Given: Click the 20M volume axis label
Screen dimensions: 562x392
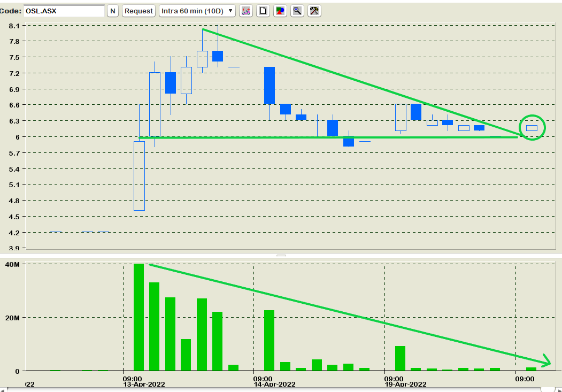Looking at the screenshot, I should click(x=12, y=318).
